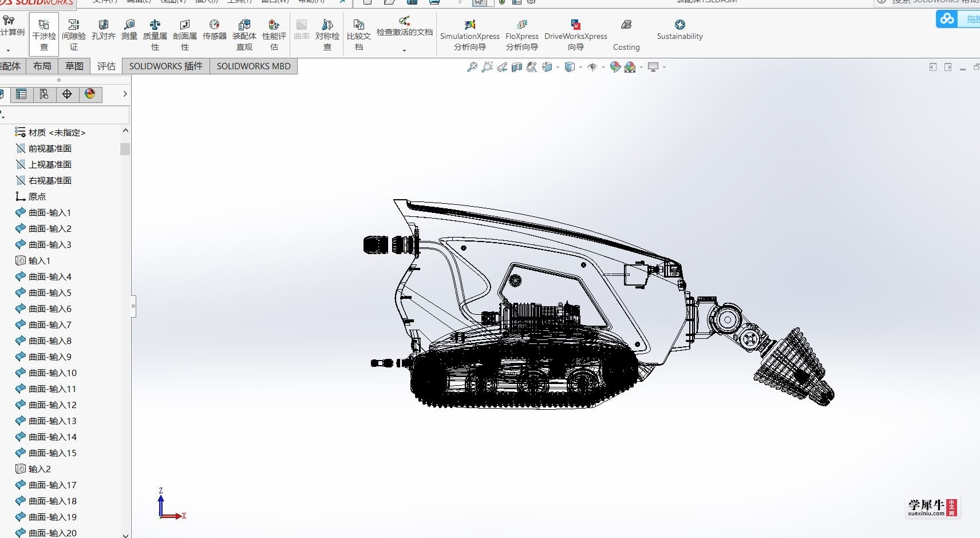This screenshot has width=980, height=538.
Task: Expand the 计算例 dropdown arrow
Action: pyautogui.click(x=8, y=50)
